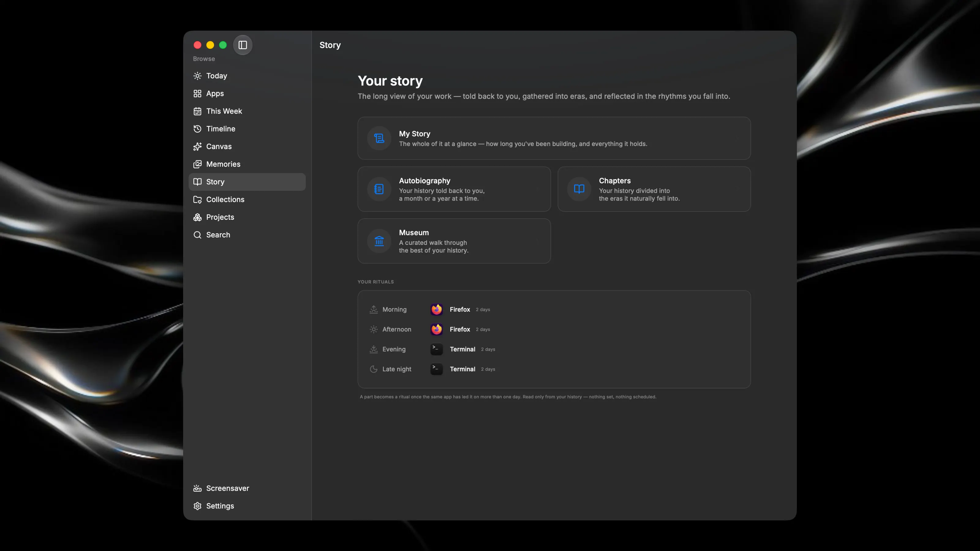This screenshot has width=980, height=551.
Task: Click the Autobiography notebook icon
Action: tap(379, 189)
